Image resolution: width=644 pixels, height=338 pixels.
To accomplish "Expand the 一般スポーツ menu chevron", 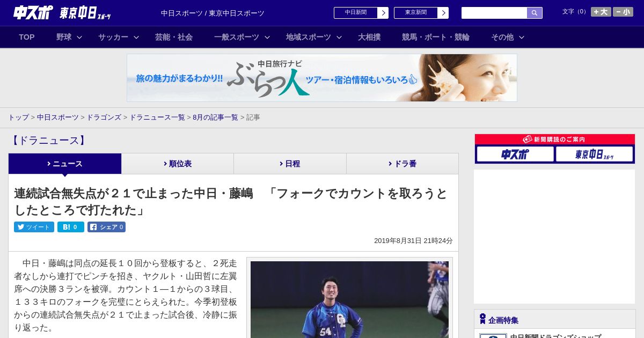I will [x=267, y=37].
